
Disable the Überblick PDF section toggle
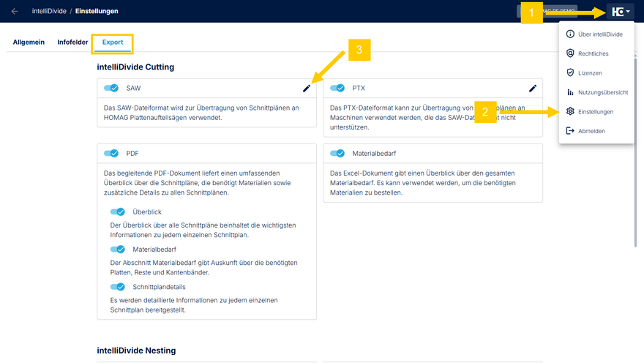117,212
